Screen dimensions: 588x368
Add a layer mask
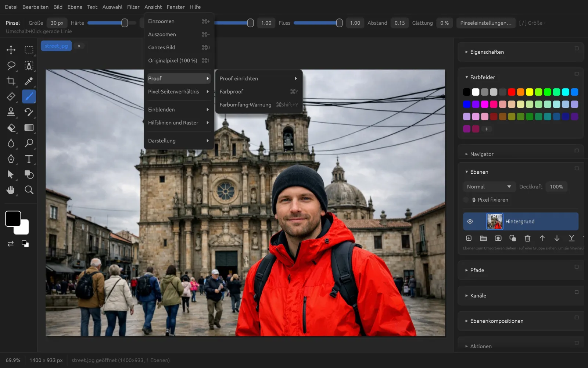[x=498, y=238]
